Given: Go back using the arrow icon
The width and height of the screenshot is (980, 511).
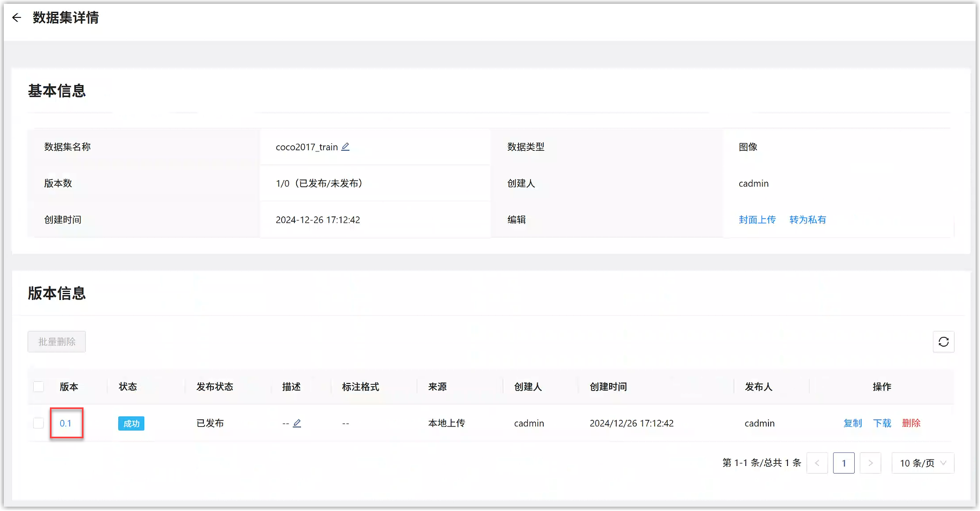Looking at the screenshot, I should coord(17,18).
